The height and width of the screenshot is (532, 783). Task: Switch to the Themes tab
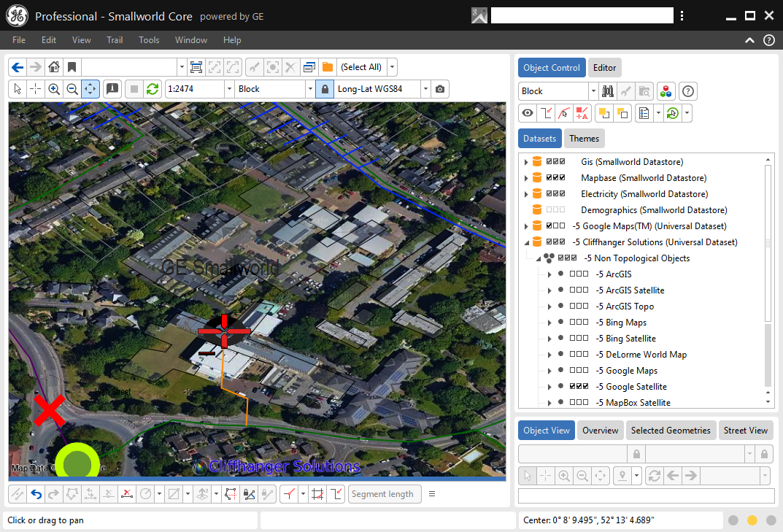coord(584,139)
